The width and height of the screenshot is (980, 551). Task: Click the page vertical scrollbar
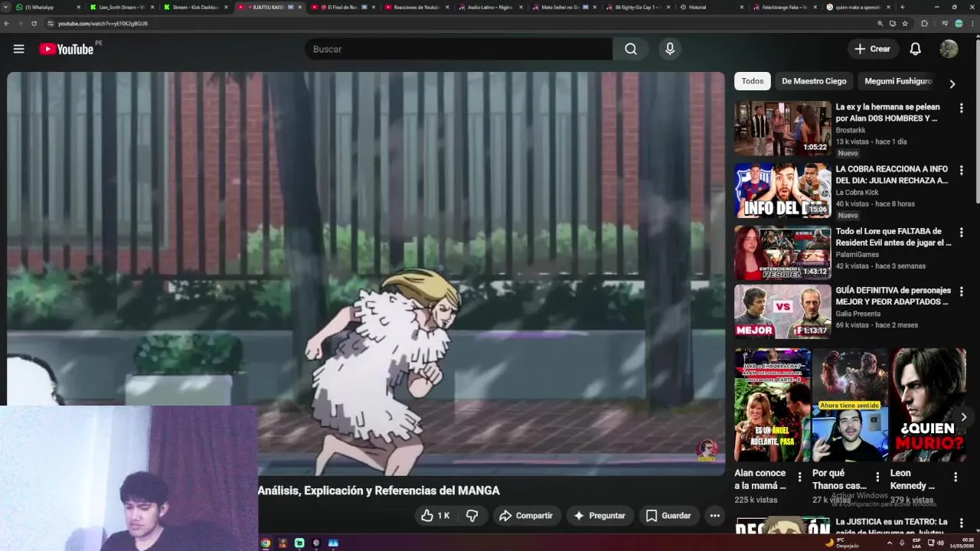[x=976, y=122]
